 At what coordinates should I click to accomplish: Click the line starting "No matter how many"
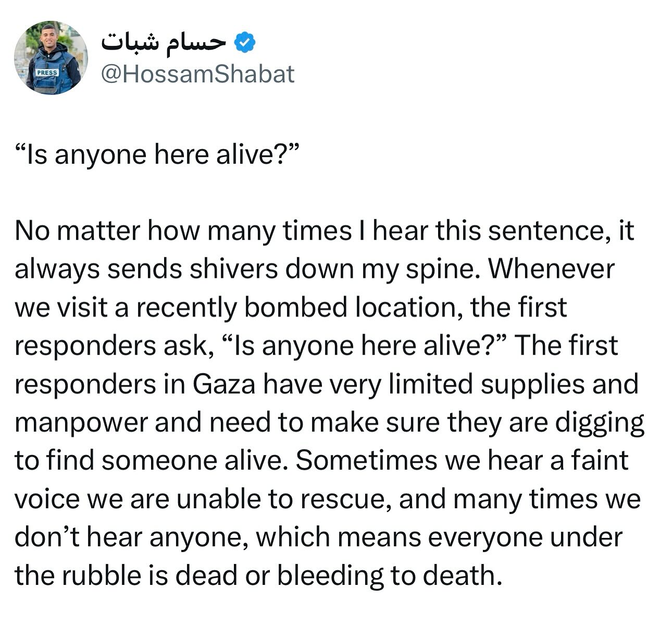[325, 231]
